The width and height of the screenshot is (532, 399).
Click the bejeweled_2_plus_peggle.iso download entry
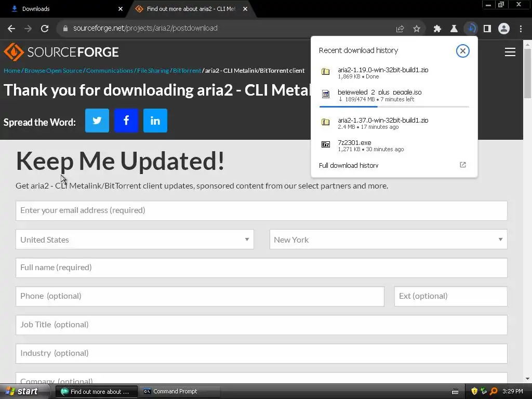[394, 96]
